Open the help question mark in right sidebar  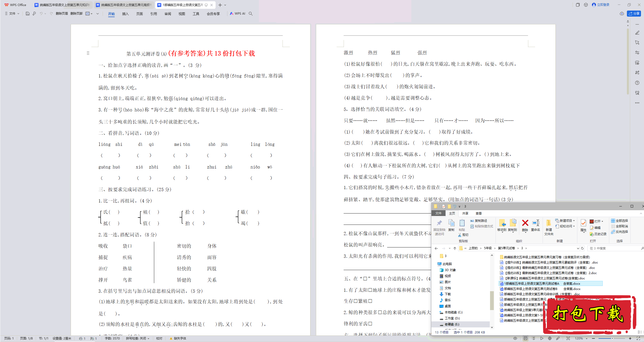point(637,83)
